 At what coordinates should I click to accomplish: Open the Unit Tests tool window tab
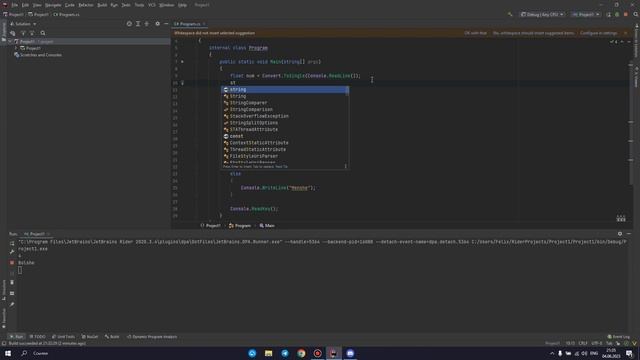pos(63,337)
